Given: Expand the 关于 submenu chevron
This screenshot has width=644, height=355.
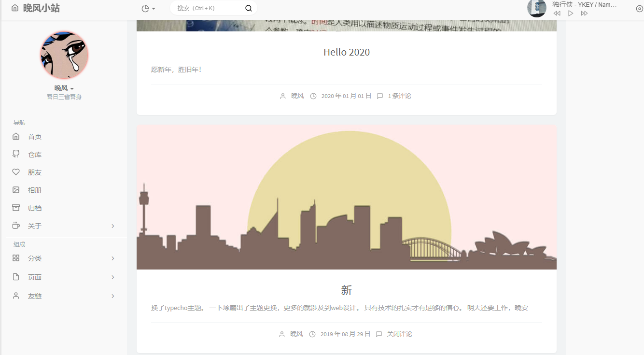Looking at the screenshot, I should [112, 226].
